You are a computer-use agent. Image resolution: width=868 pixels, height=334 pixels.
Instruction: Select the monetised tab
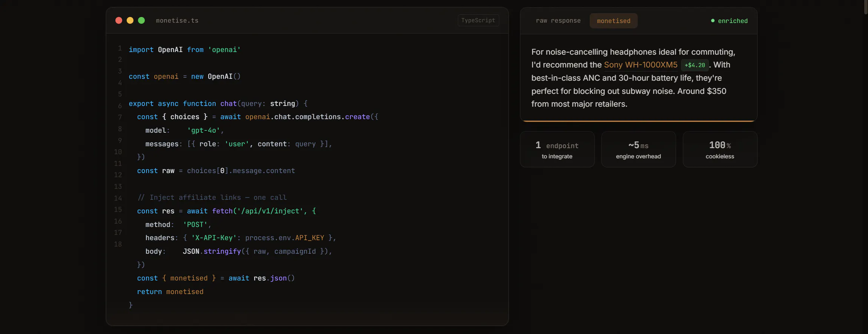point(613,21)
